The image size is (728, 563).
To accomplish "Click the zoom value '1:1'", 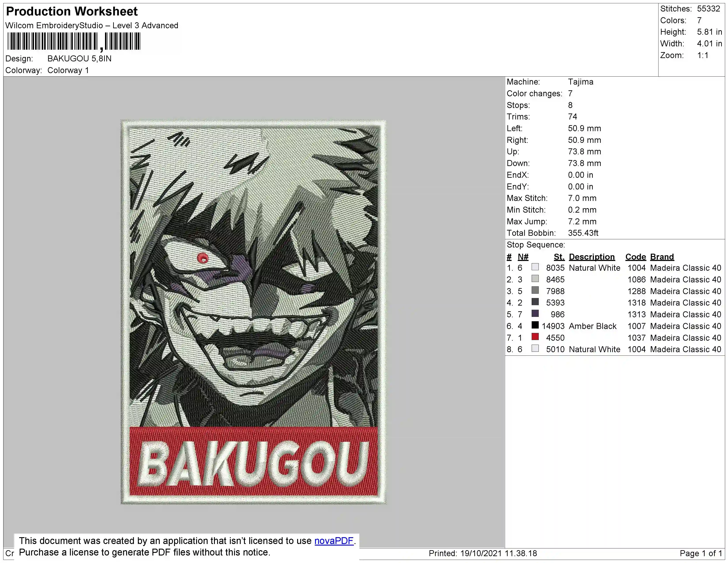I will (x=703, y=55).
